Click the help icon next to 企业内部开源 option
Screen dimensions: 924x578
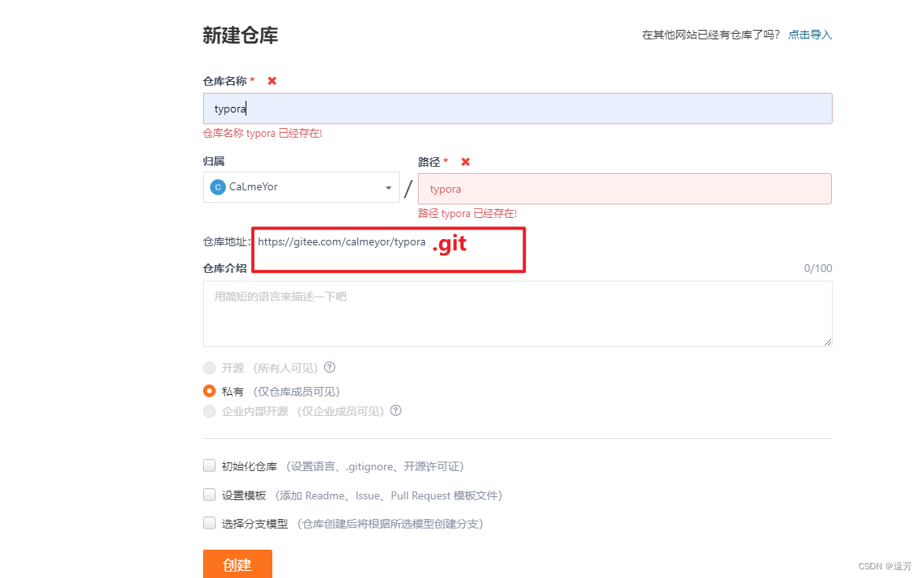point(395,410)
